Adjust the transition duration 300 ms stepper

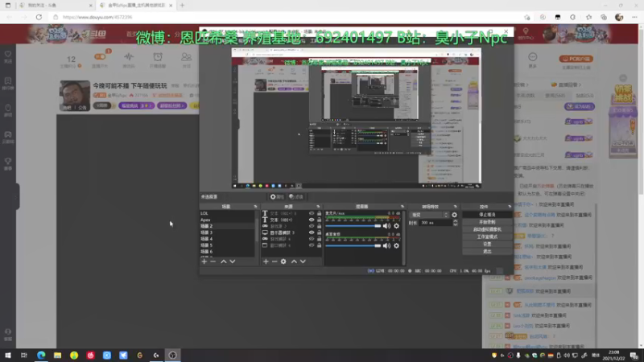(455, 223)
